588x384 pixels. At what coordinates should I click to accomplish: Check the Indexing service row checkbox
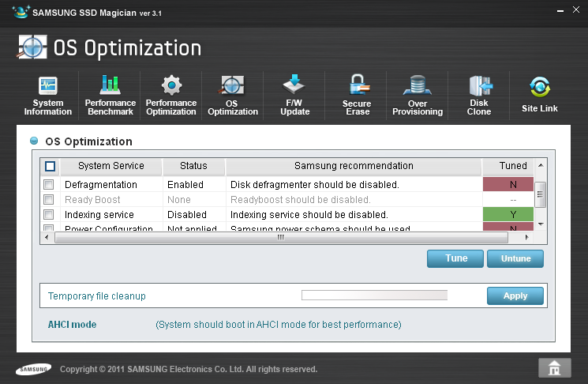point(48,214)
